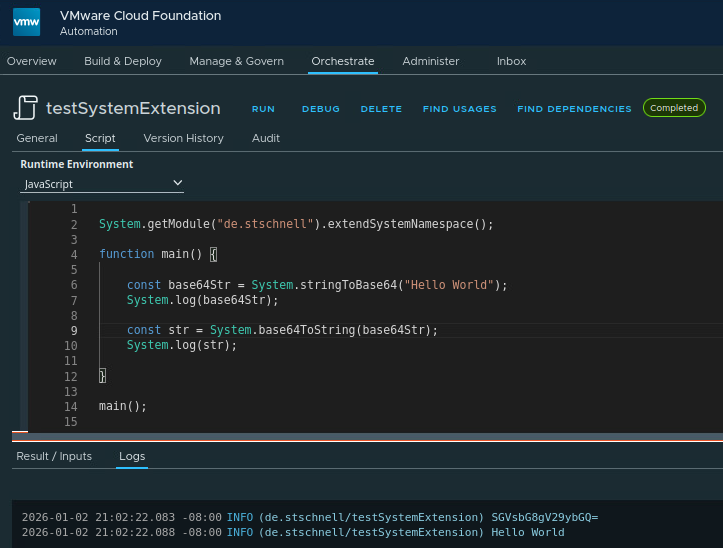This screenshot has width=723, height=548.
Task: Switch to the General tab
Action: (x=37, y=138)
